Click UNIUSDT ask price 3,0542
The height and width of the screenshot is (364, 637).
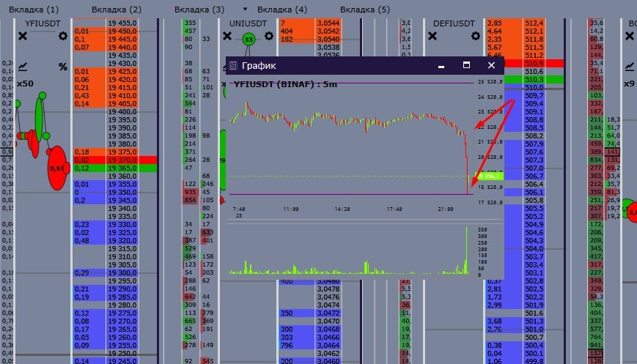[328, 31]
